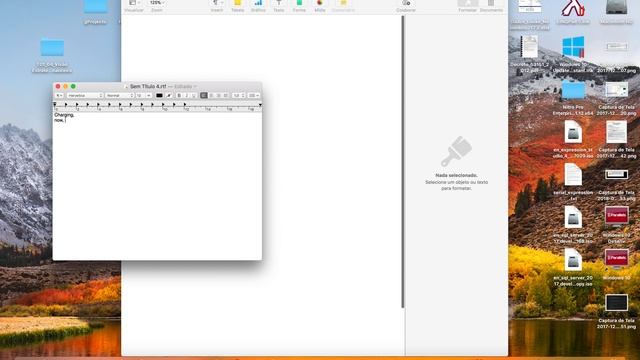Toggle bold formatting in TextEdit

pyautogui.click(x=179, y=96)
